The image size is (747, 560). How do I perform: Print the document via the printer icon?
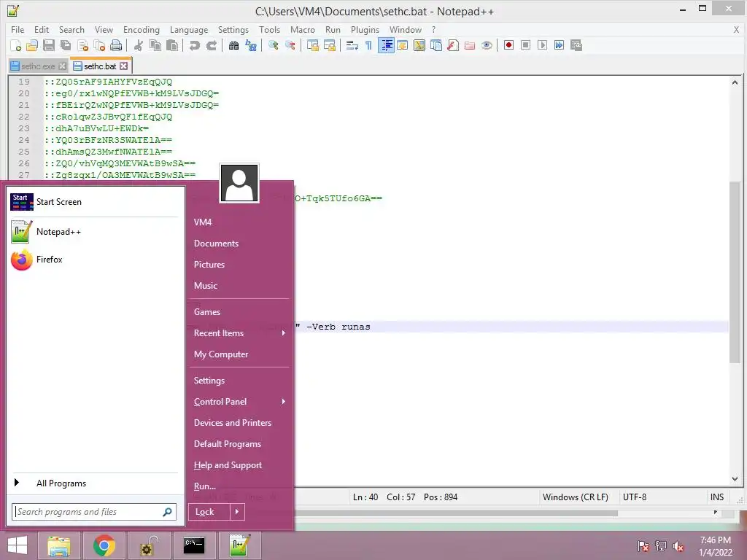(116, 45)
